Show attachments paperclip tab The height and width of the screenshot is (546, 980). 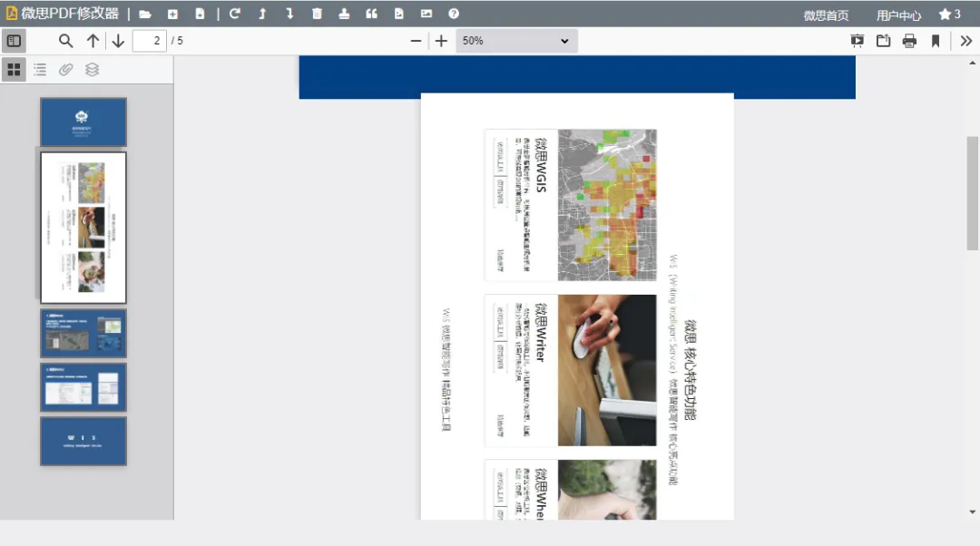[65, 69]
